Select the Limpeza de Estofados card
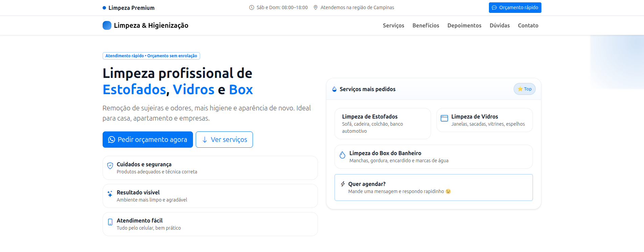The height and width of the screenshot is (252, 644). (x=383, y=124)
